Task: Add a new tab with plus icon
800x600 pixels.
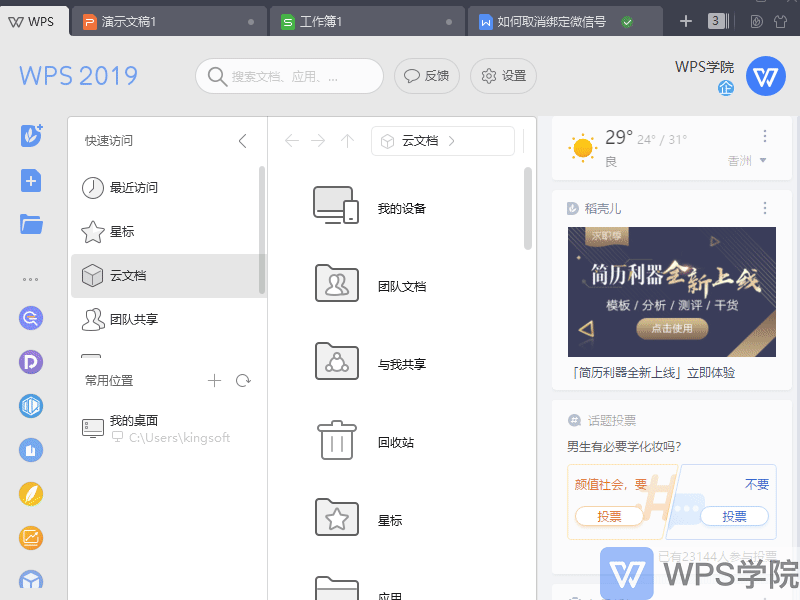Action: click(x=686, y=21)
